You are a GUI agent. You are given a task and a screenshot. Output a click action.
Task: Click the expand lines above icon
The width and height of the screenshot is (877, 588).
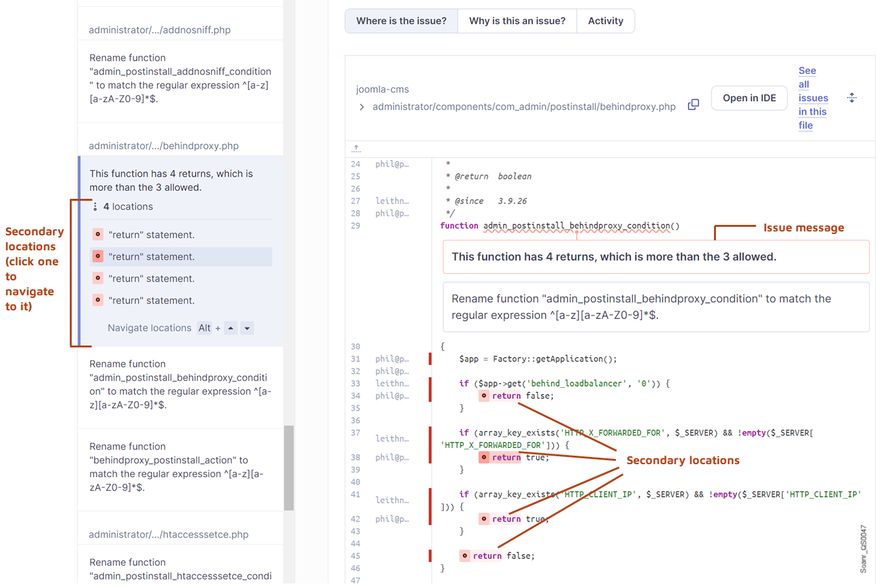pyautogui.click(x=356, y=149)
